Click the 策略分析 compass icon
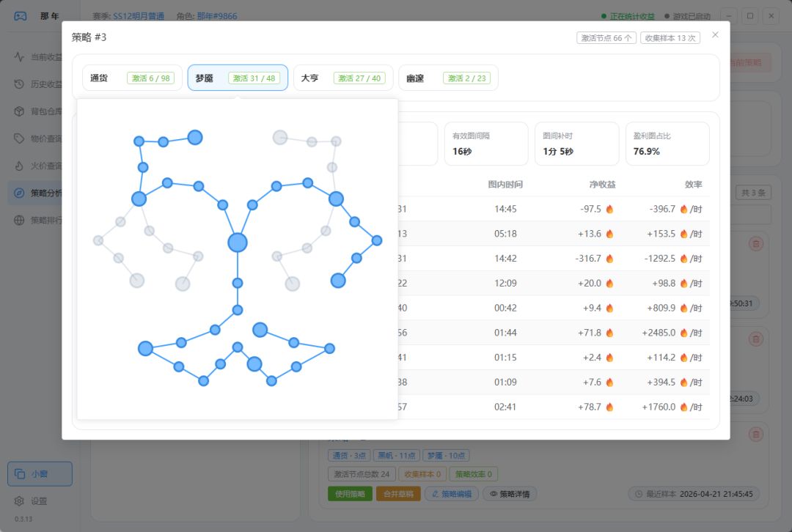This screenshot has height=532, width=792. (20, 193)
